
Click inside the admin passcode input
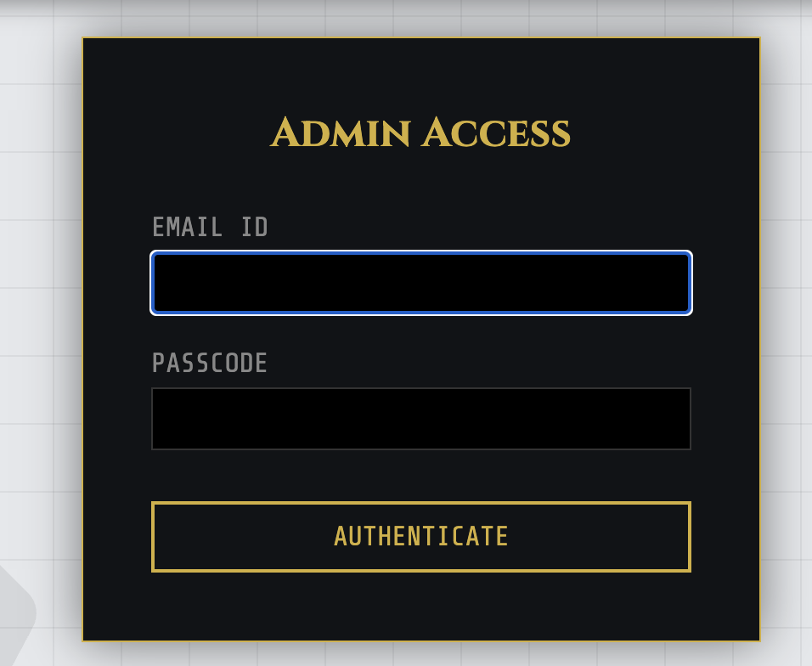tap(420, 419)
